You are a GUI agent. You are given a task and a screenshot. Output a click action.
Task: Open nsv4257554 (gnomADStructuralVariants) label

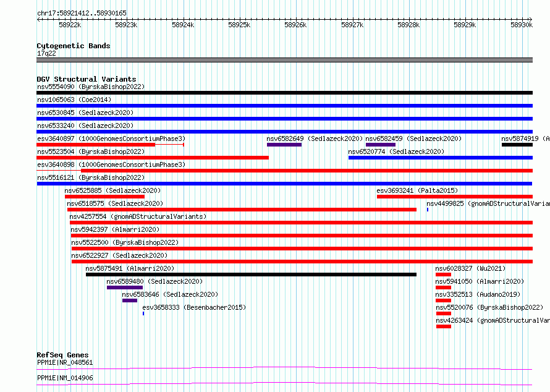tap(138, 216)
